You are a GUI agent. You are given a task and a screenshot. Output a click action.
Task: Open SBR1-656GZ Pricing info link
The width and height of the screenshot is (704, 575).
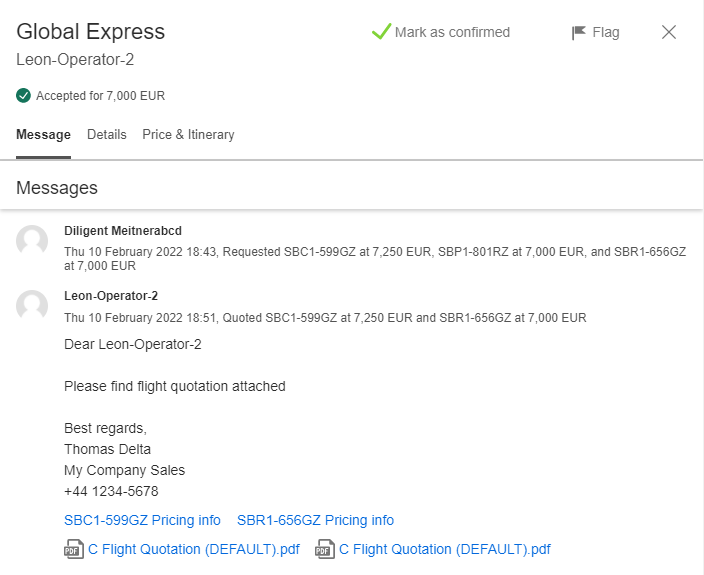tap(315, 520)
